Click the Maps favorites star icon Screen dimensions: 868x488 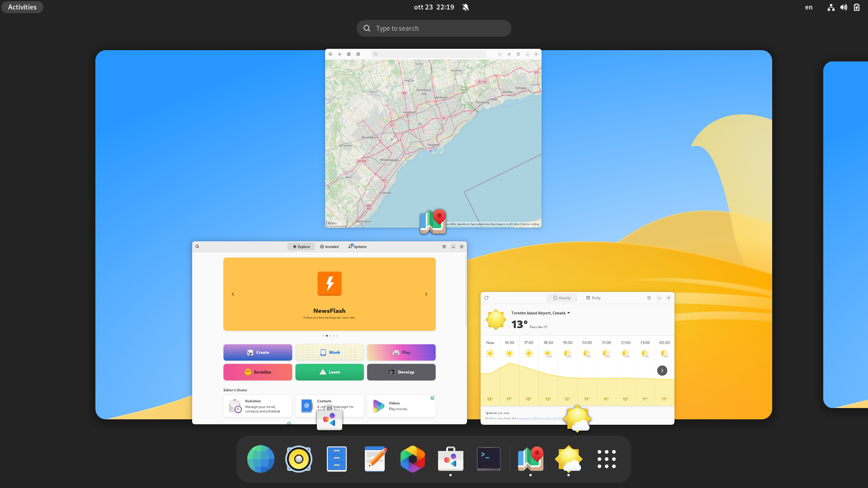pyautogui.click(x=500, y=54)
